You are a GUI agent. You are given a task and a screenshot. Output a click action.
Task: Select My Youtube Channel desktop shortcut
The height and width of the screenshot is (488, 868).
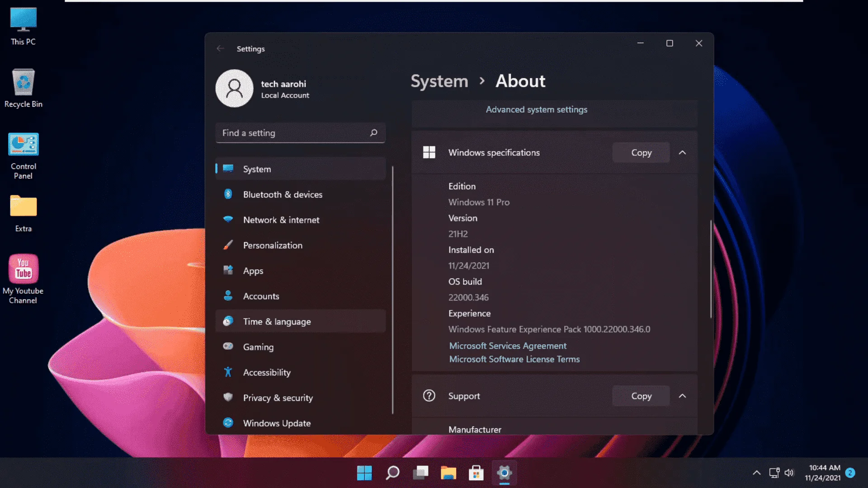pos(23,279)
